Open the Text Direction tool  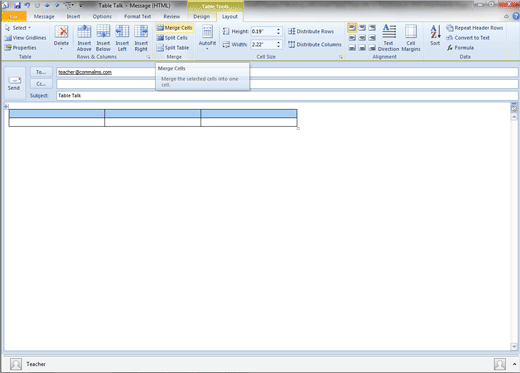tap(388, 38)
